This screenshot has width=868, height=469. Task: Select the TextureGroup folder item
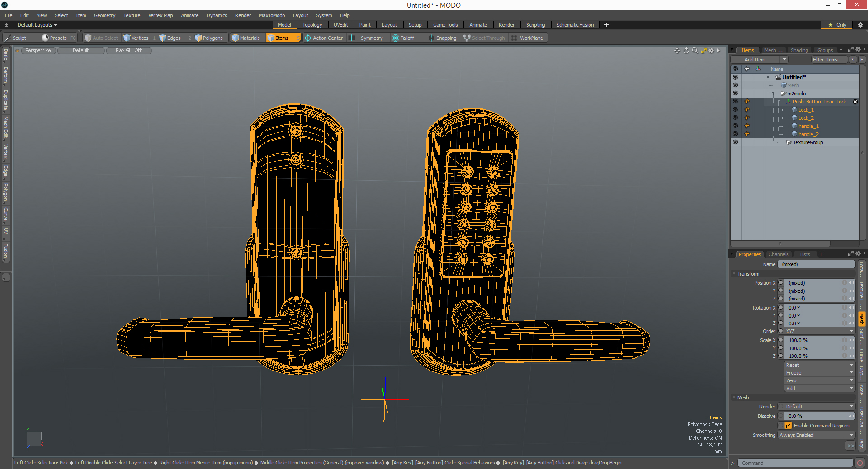[x=807, y=142]
